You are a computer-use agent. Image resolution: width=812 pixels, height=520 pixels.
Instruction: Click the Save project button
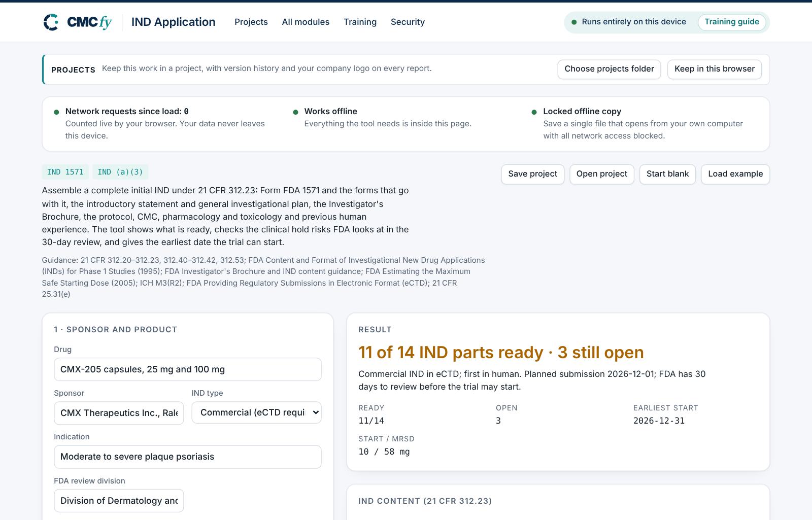(x=532, y=174)
